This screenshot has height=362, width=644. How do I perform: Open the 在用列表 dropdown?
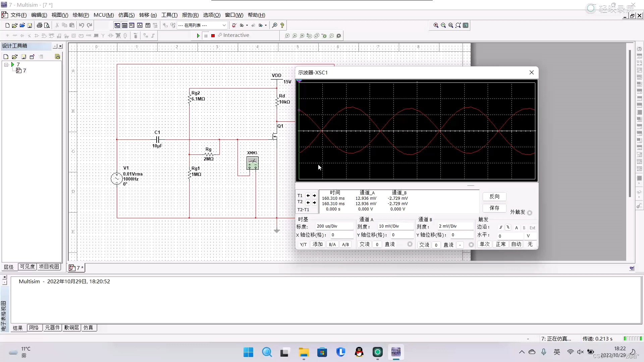(224, 25)
